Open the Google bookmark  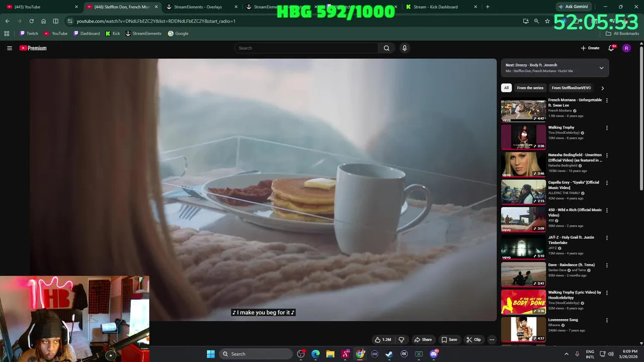[178, 34]
